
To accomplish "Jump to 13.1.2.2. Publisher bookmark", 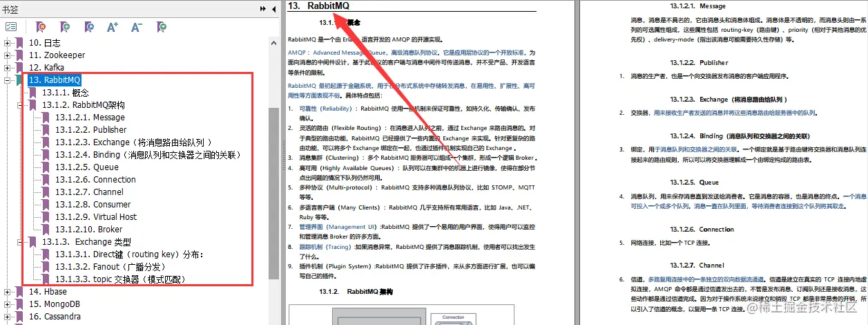I will click(91, 130).
